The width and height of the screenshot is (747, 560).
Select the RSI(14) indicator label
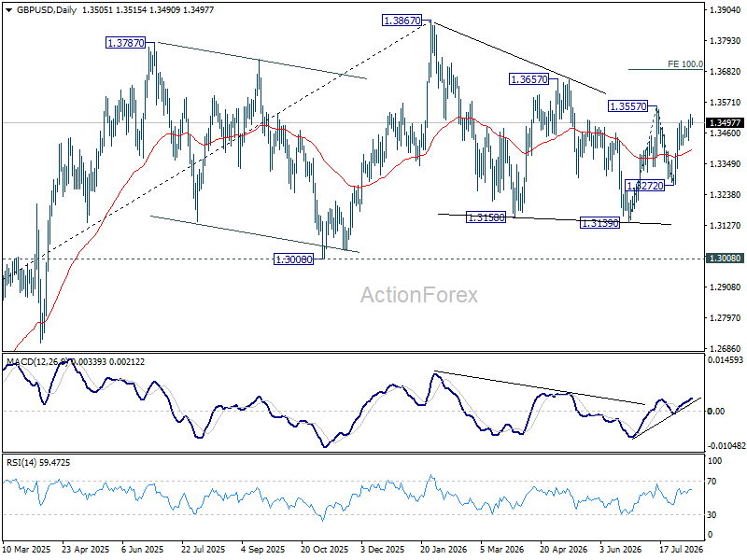21,463
